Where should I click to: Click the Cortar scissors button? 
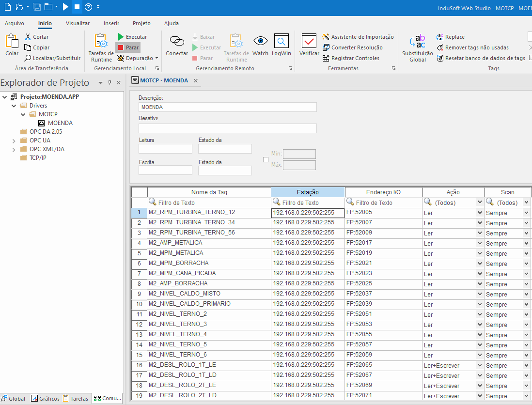click(37, 37)
